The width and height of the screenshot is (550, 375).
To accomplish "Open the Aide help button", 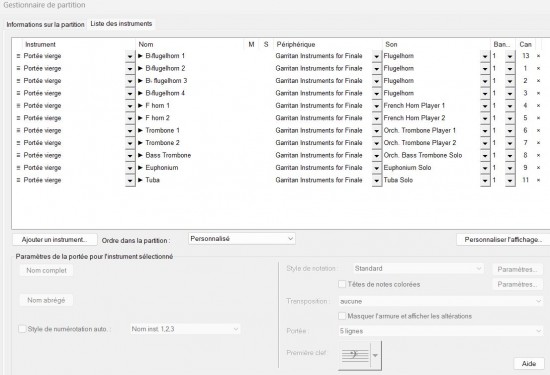I will [x=529, y=363].
